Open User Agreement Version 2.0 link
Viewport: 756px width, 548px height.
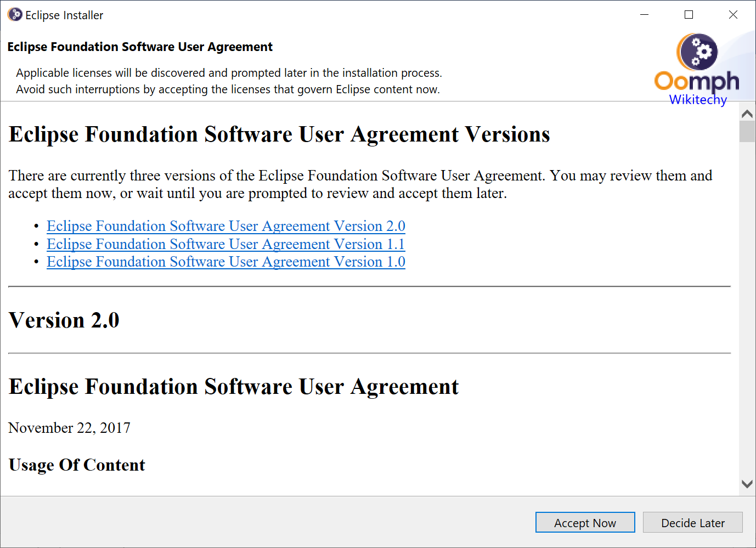tap(225, 226)
